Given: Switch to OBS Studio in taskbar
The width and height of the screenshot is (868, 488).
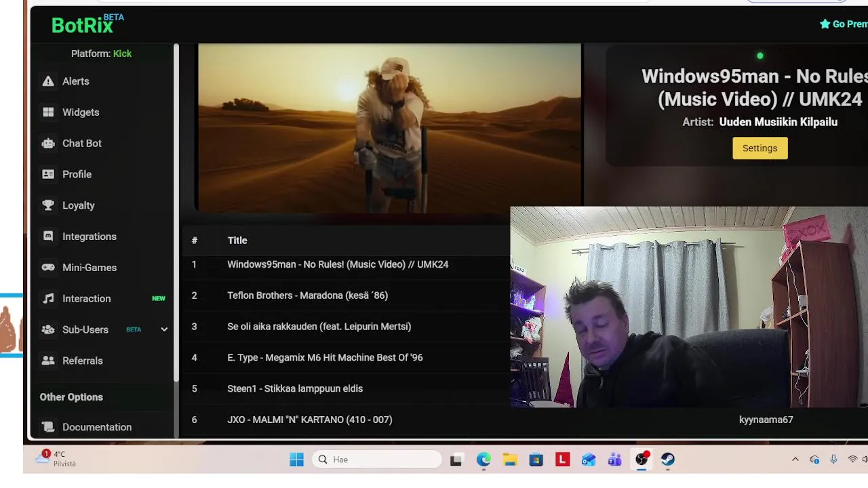Looking at the screenshot, I should tap(642, 460).
